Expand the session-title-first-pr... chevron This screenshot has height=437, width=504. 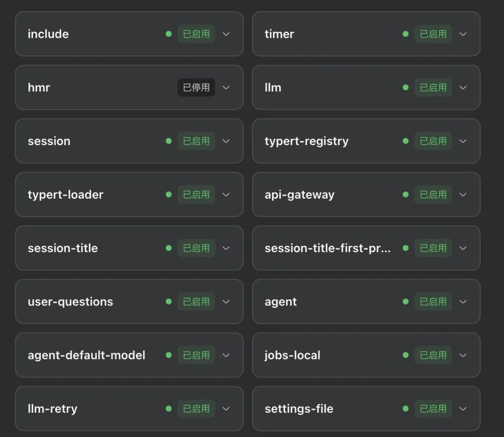click(x=463, y=248)
